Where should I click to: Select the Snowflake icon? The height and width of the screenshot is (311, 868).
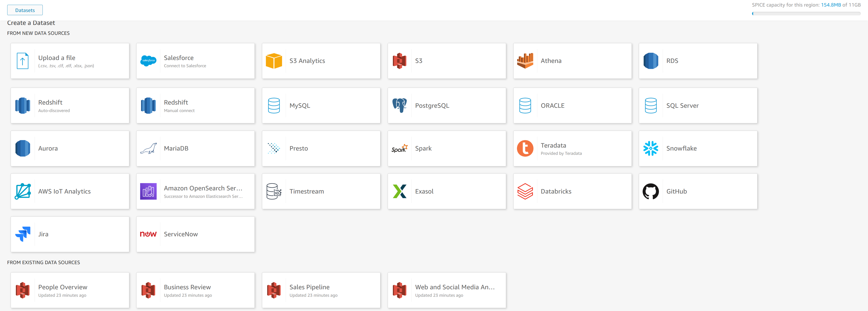tap(651, 148)
